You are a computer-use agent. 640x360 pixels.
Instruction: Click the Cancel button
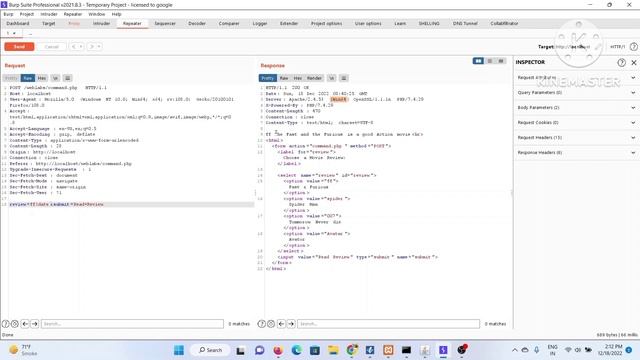point(51,47)
